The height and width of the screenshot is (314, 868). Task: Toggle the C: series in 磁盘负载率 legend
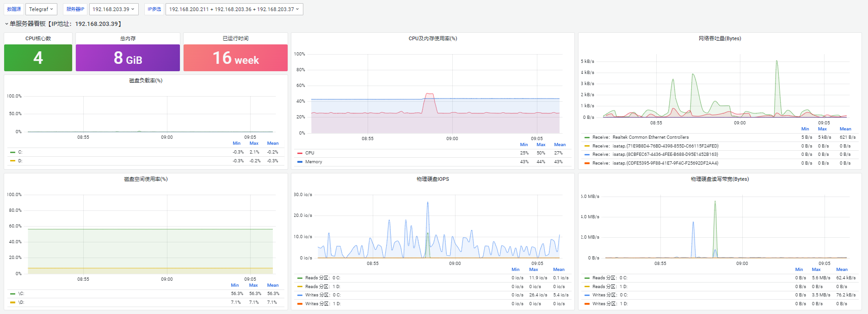pyautogui.click(x=20, y=152)
